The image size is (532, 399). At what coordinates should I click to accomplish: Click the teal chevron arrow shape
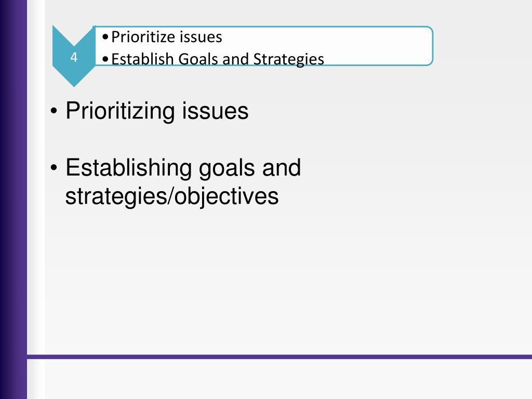pos(74,56)
